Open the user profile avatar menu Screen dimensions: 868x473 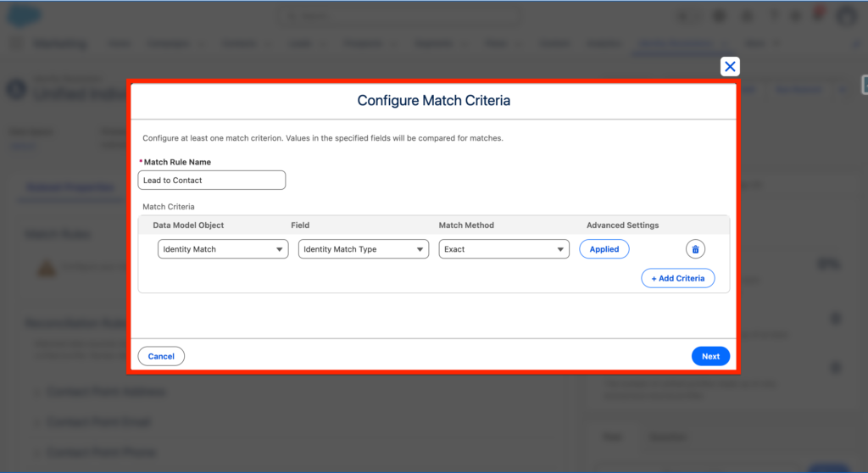(x=846, y=15)
